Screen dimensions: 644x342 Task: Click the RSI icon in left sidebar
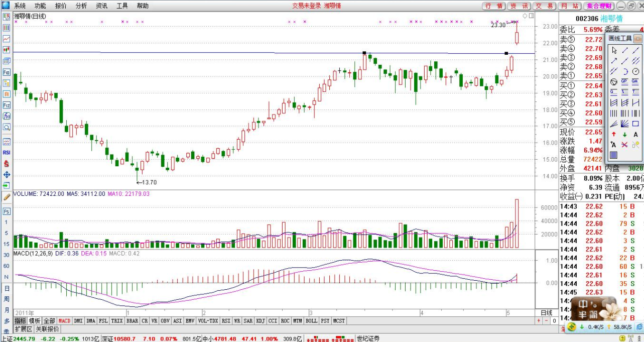pyautogui.click(x=7, y=152)
